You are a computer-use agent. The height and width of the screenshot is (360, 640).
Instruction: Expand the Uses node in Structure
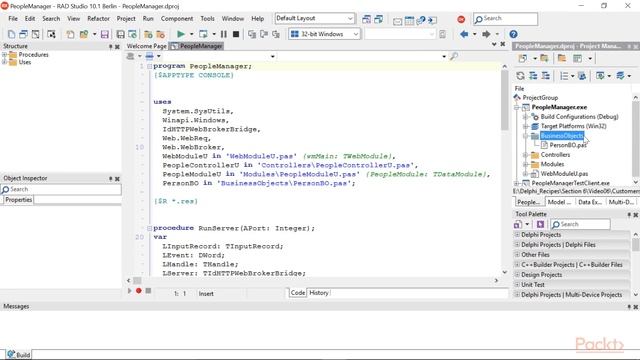pyautogui.click(x=4, y=62)
